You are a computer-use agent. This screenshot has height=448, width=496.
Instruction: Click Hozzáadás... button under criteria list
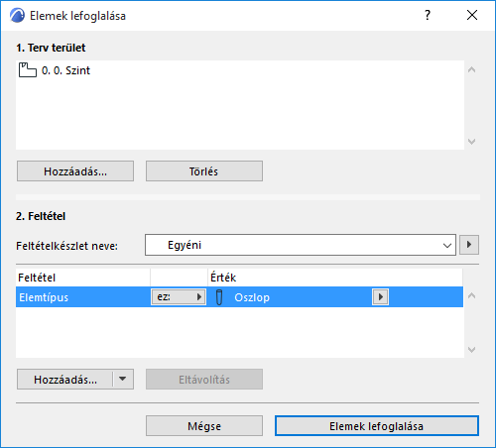(x=65, y=380)
